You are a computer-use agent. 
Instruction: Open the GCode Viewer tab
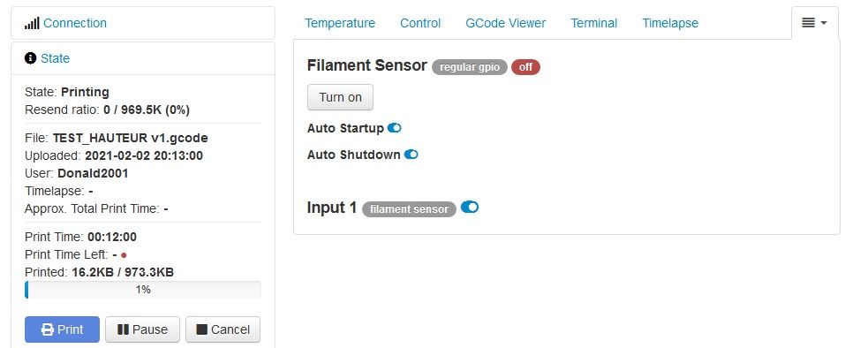click(505, 23)
